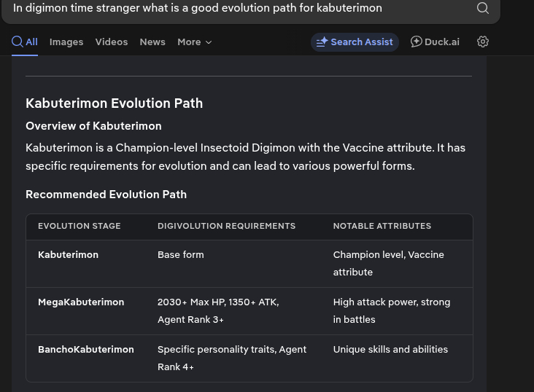
Task: Switch to the Videos tab
Action: pos(112,42)
